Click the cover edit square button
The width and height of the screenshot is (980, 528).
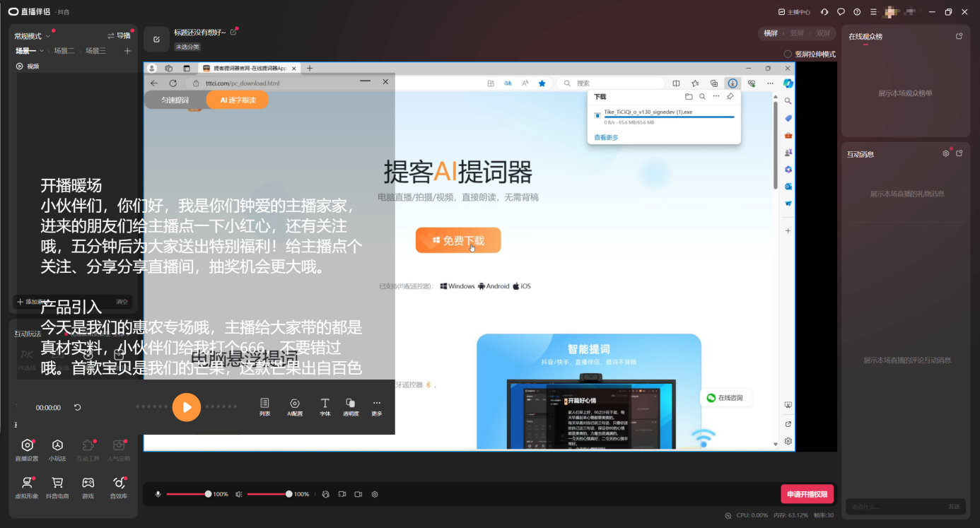156,40
